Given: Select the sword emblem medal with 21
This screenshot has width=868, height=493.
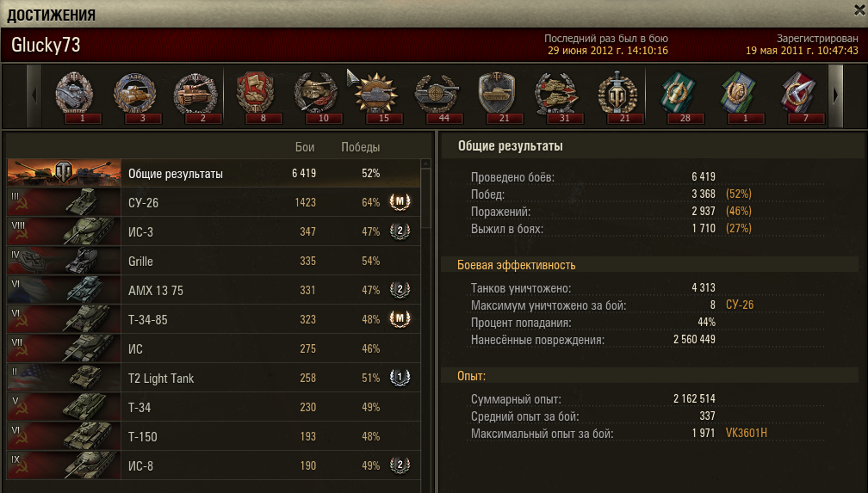Looking at the screenshot, I should point(617,96).
